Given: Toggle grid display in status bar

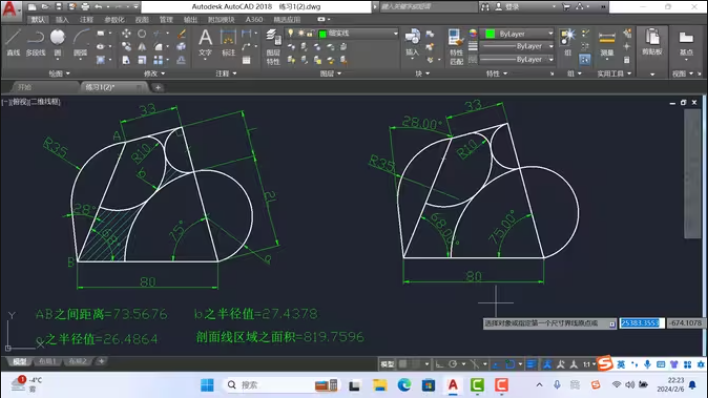Looking at the screenshot, I should coord(403,364).
